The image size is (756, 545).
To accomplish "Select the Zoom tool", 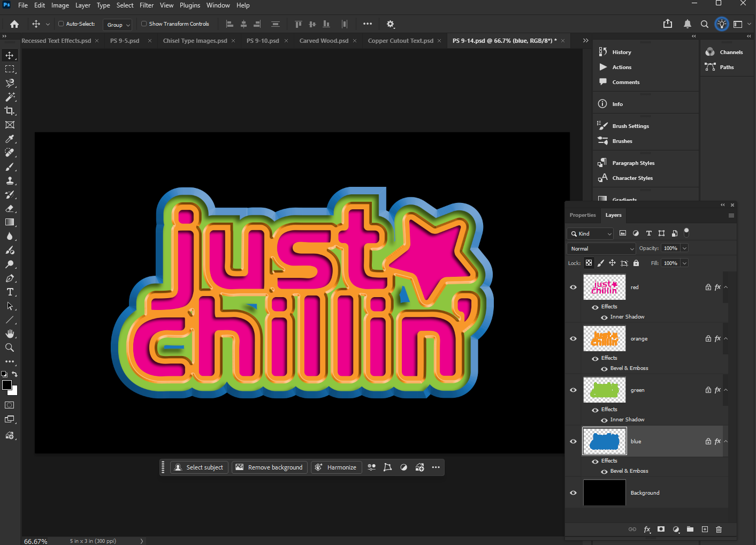I will pos(10,347).
